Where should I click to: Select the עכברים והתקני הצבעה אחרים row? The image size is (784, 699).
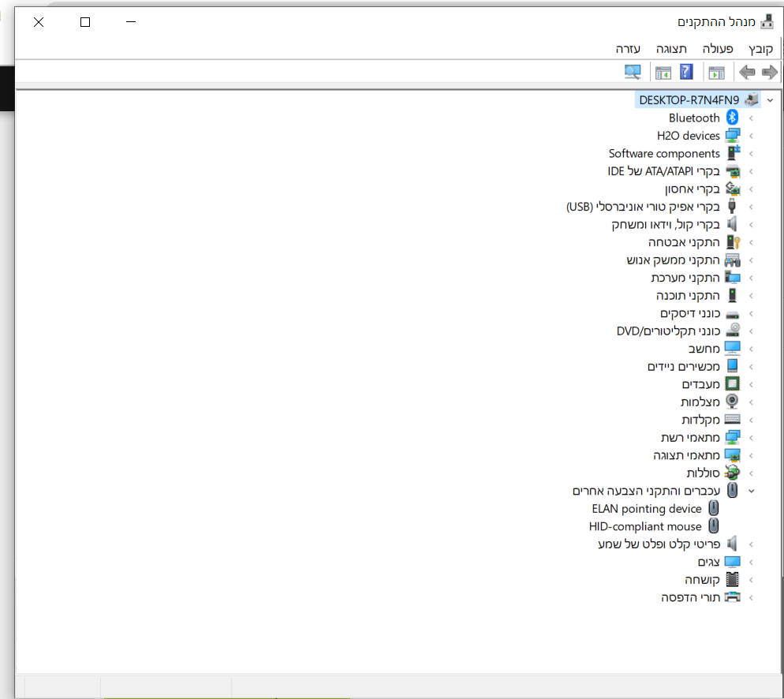click(646, 491)
